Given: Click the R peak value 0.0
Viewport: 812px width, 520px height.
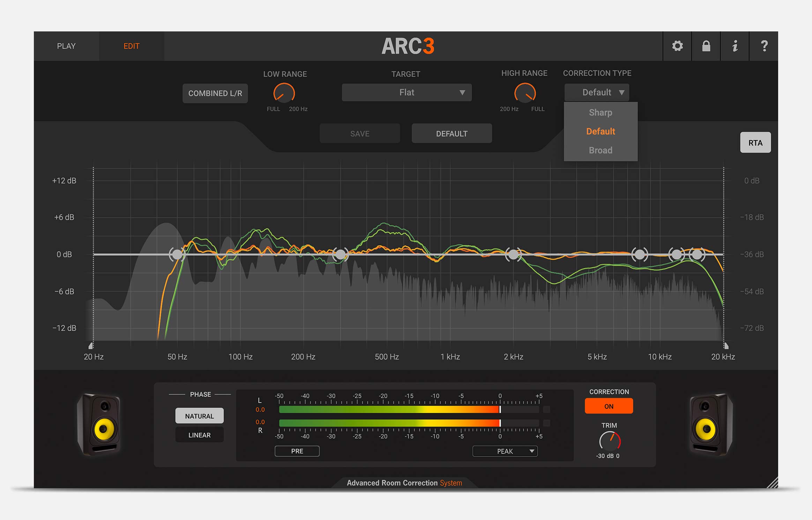Looking at the screenshot, I should coord(260,422).
